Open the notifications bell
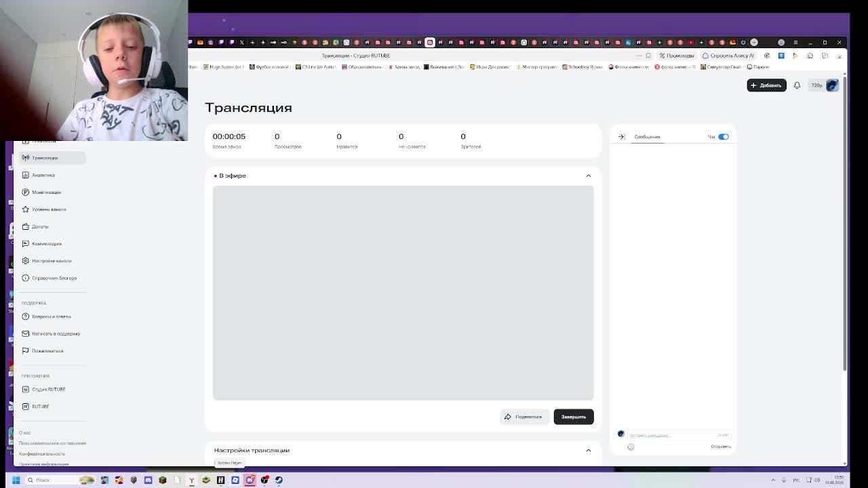 pos(797,85)
